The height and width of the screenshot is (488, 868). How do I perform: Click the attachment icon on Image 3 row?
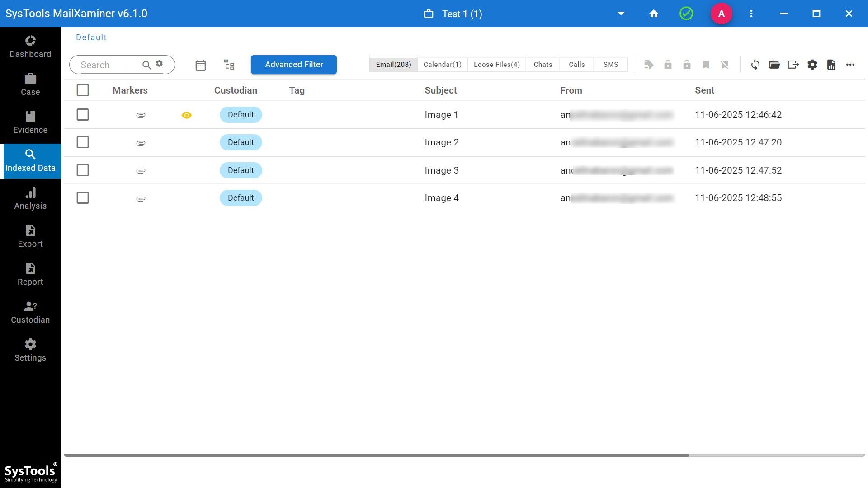pyautogui.click(x=141, y=171)
